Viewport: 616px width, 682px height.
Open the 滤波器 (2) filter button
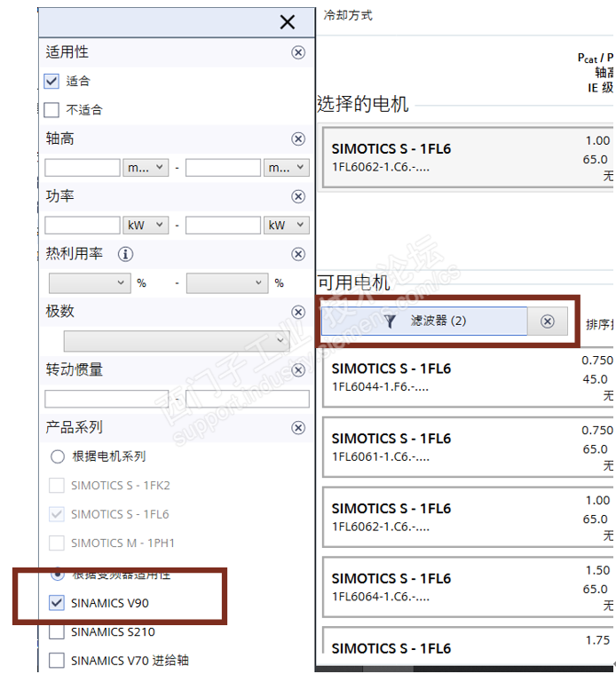pos(424,321)
